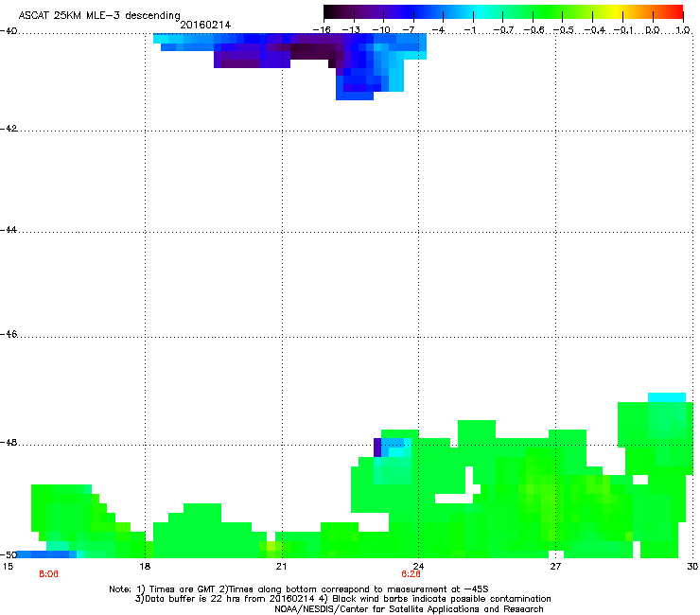Click the light cyan data cell at the plot's right edge
Screen dimensions: 700x615
pos(667,397)
